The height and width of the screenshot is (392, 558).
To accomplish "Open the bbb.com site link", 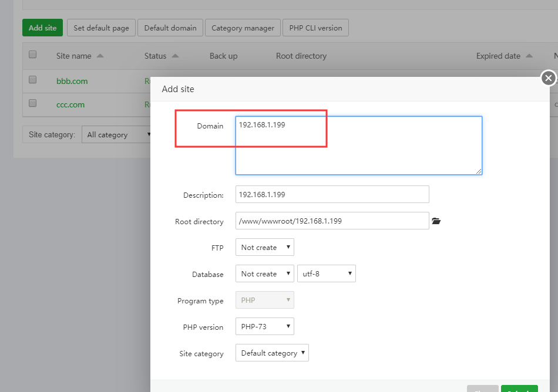I will coord(72,81).
